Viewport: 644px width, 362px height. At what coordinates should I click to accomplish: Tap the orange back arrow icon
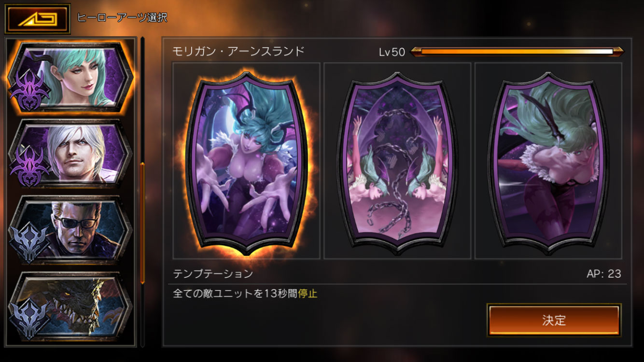(38, 19)
